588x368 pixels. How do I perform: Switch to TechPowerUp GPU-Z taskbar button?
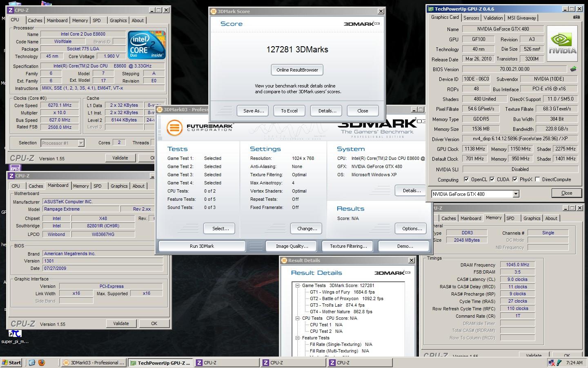point(160,363)
